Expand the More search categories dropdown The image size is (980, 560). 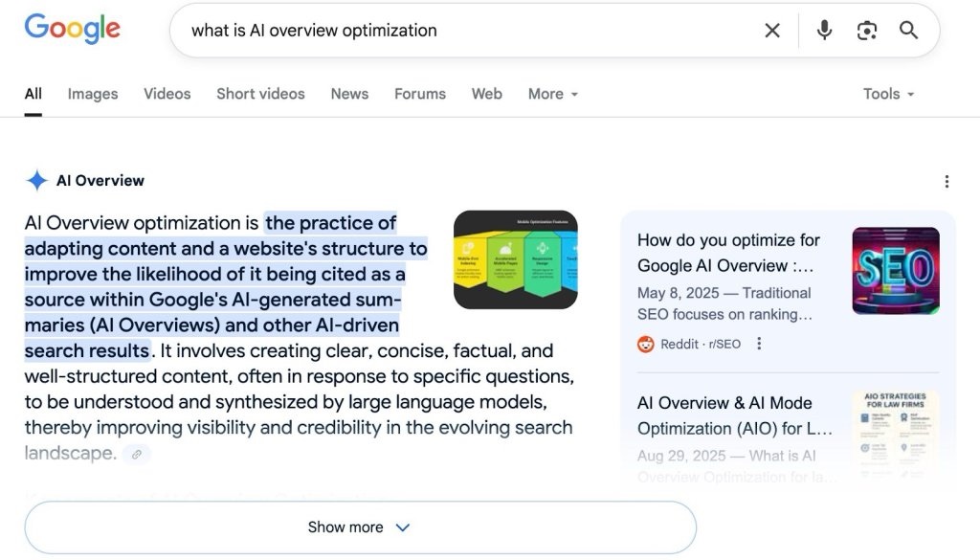tap(552, 94)
